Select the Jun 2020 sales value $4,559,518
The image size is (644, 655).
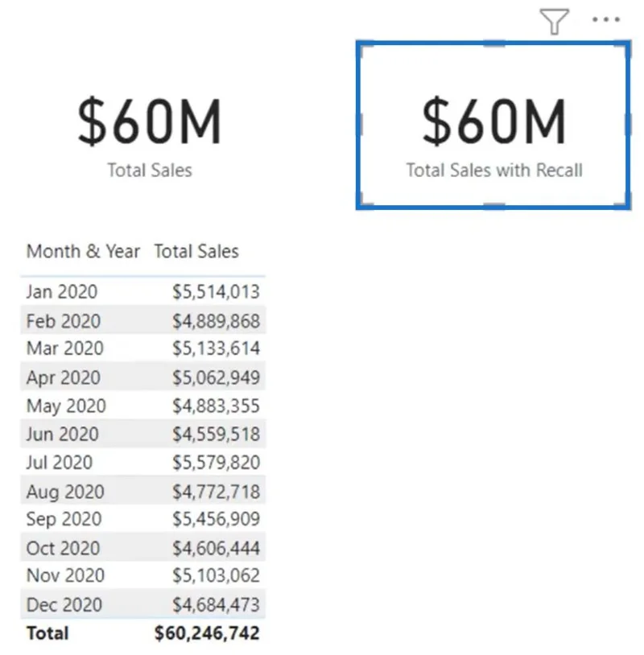[216, 434]
